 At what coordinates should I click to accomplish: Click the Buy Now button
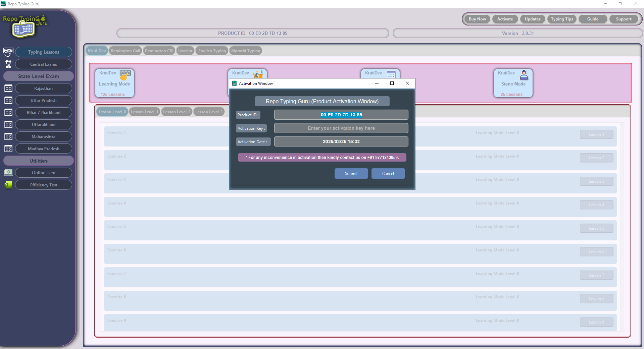(477, 19)
